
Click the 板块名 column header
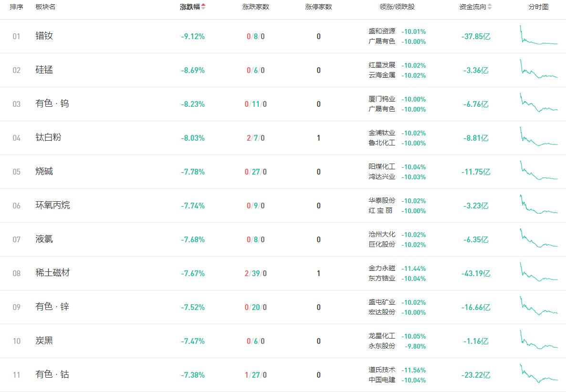45,7
